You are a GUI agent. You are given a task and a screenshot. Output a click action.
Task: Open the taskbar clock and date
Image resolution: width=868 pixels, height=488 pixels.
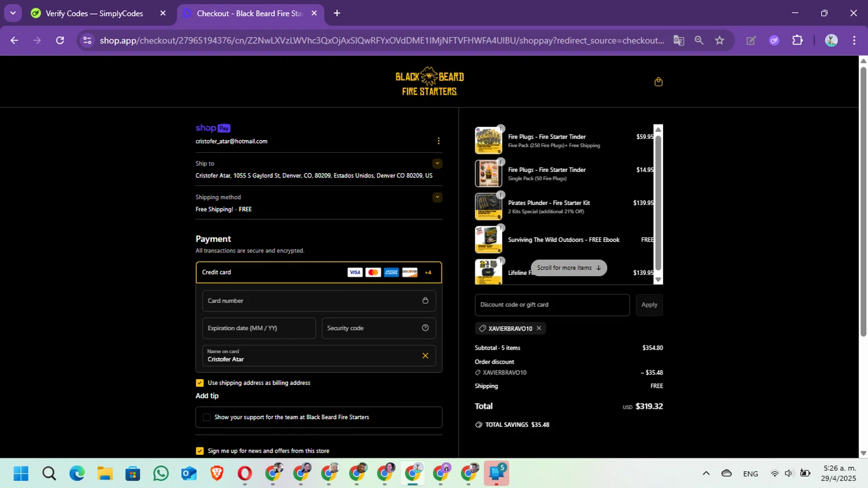point(839,474)
